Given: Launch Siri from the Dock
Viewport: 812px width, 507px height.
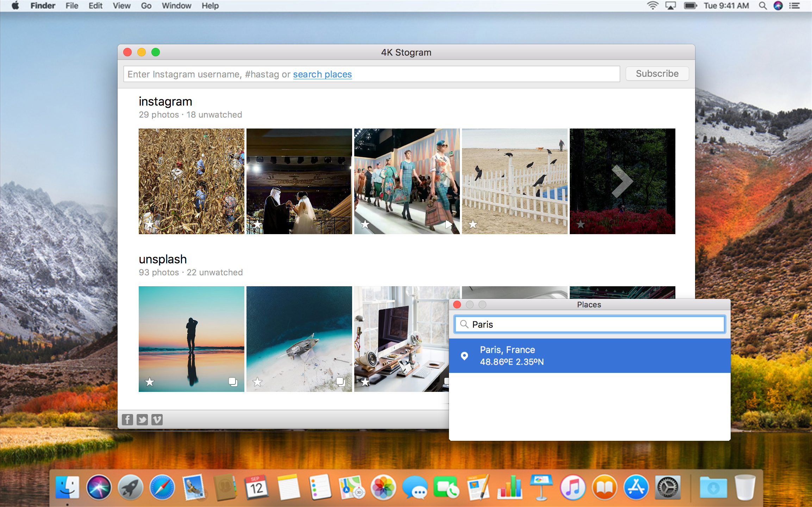Looking at the screenshot, I should 99,487.
